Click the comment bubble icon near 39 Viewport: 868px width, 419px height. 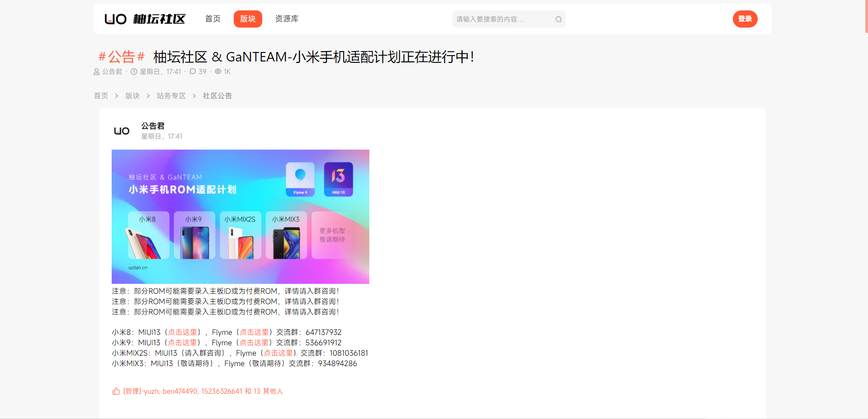click(x=193, y=71)
